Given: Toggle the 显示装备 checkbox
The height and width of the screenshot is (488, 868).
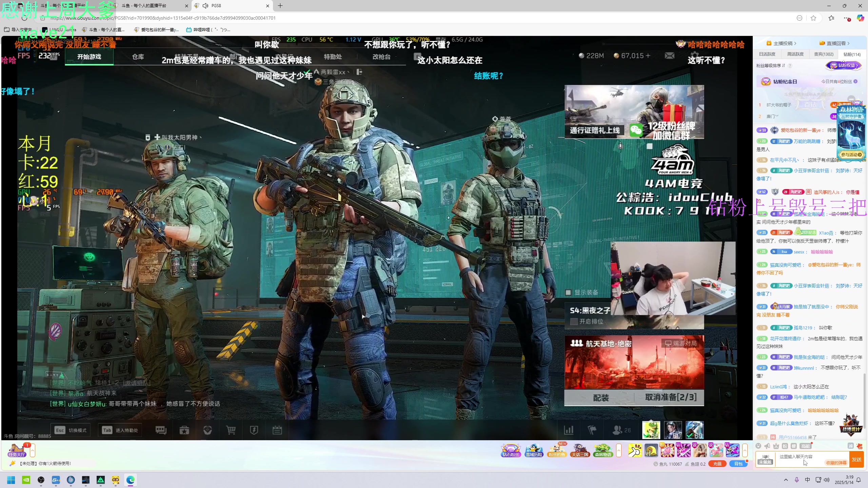Looking at the screenshot, I should tap(569, 292).
